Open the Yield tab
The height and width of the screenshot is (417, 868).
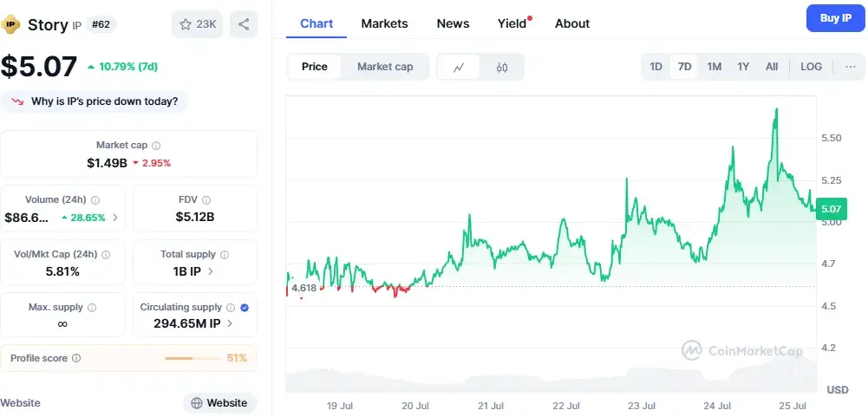(x=512, y=23)
